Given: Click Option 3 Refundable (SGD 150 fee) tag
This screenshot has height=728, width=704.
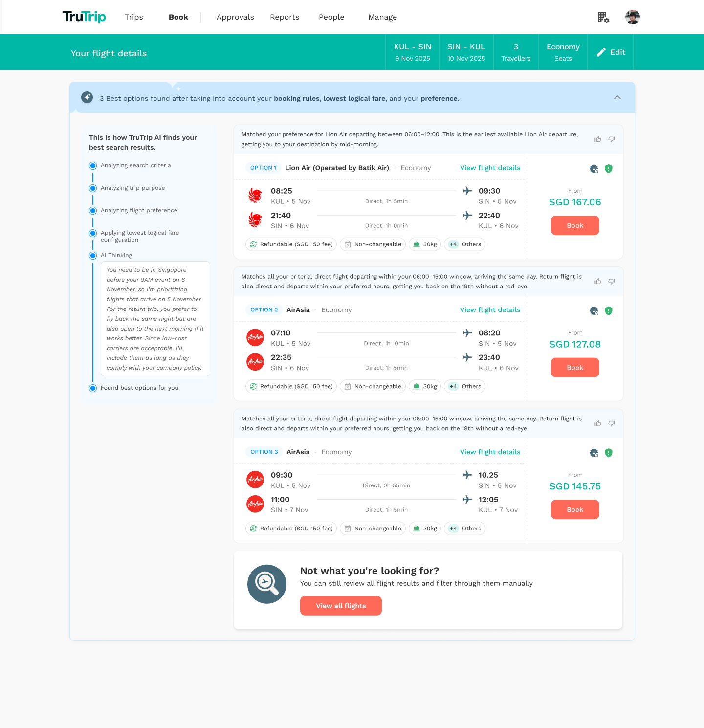Looking at the screenshot, I should (291, 529).
